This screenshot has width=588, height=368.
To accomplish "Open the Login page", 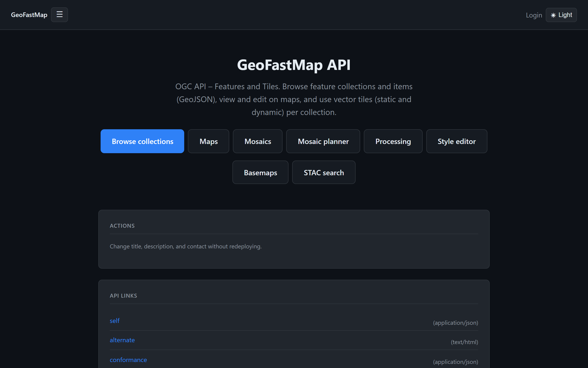I will coord(534,15).
